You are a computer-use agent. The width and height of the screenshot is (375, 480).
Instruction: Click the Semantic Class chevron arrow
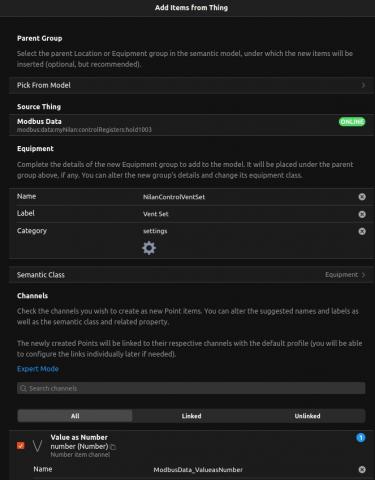pyautogui.click(x=363, y=275)
